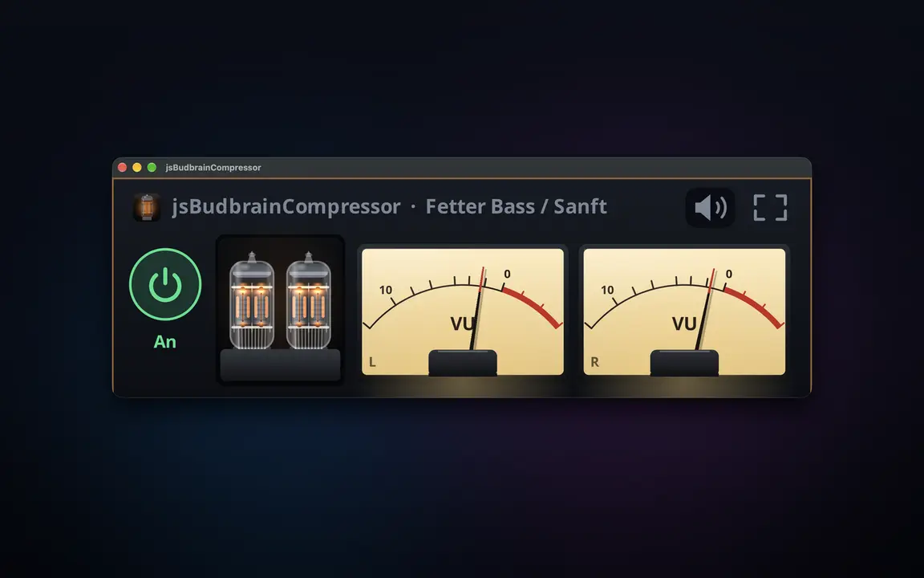Screen dimensions: 924x578
Task: Enter fullscreen with the corner-brackets icon
Action: point(770,208)
